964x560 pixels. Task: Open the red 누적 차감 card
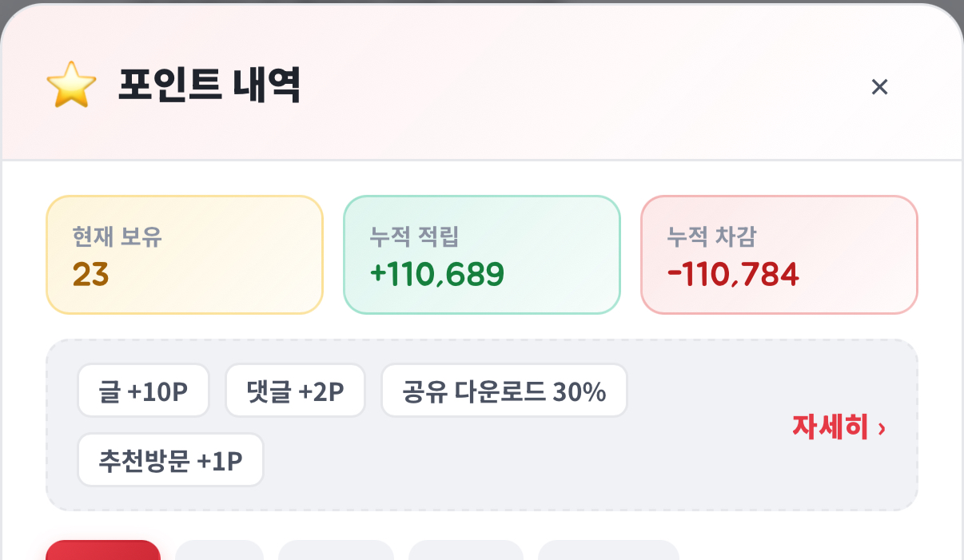(779, 255)
